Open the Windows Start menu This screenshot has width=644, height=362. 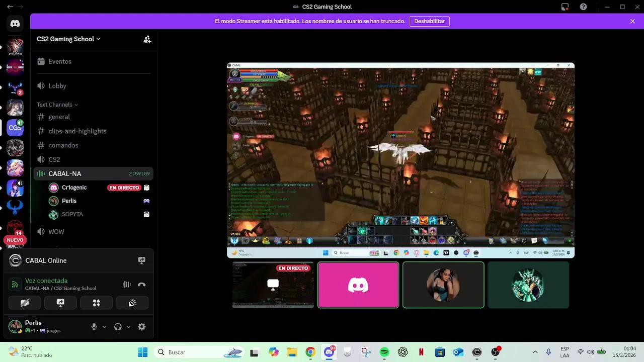143,352
